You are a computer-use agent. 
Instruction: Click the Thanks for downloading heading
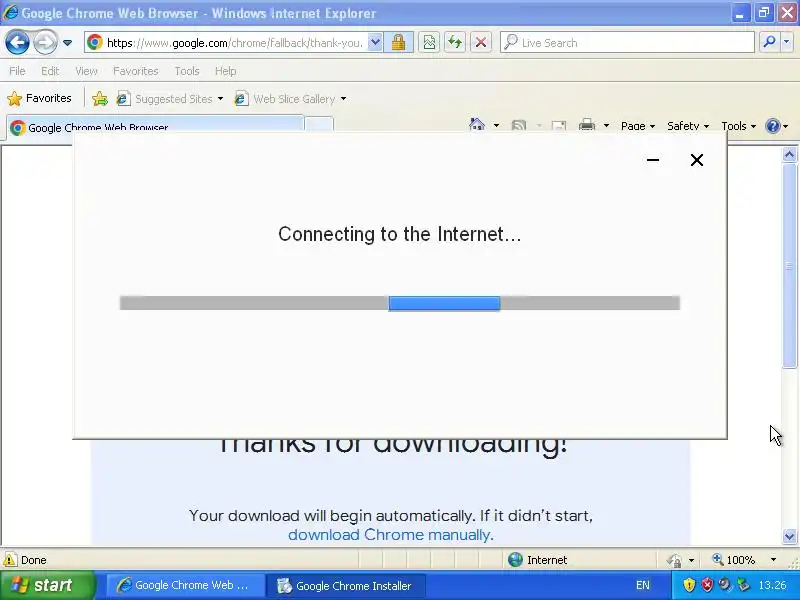[x=393, y=445]
